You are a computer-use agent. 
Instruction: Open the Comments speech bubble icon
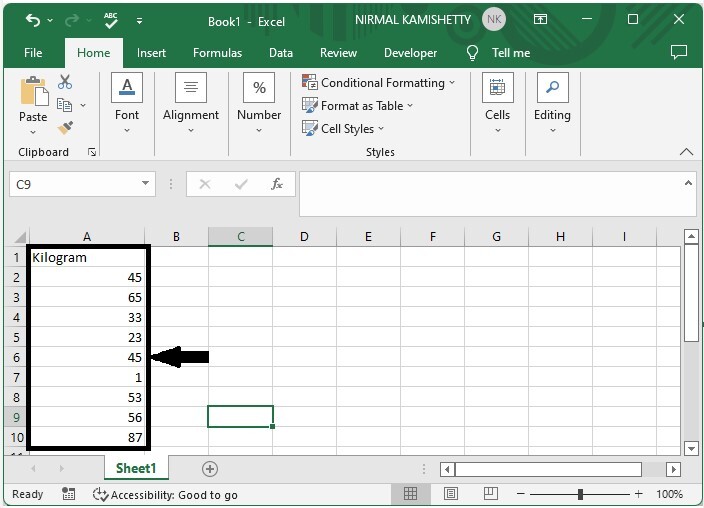point(678,52)
